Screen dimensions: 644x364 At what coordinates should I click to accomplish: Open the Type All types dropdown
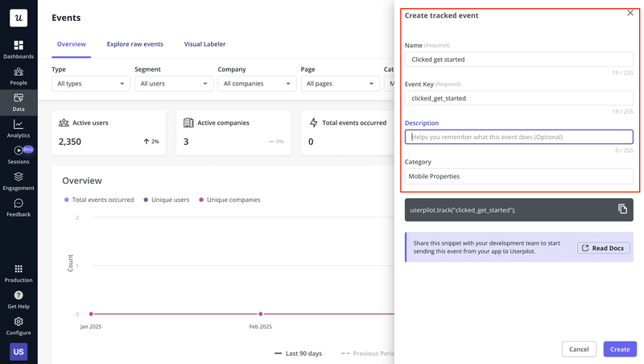pos(91,84)
